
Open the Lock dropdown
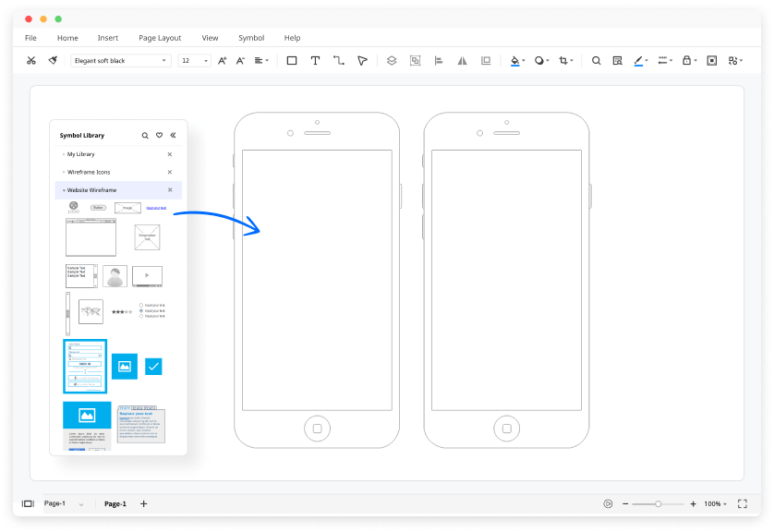pos(689,60)
